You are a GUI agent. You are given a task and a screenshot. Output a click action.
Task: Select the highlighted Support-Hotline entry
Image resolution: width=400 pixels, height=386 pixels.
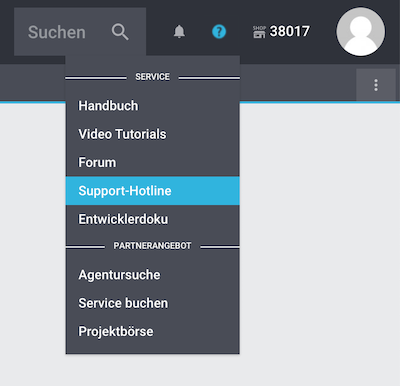click(153, 191)
